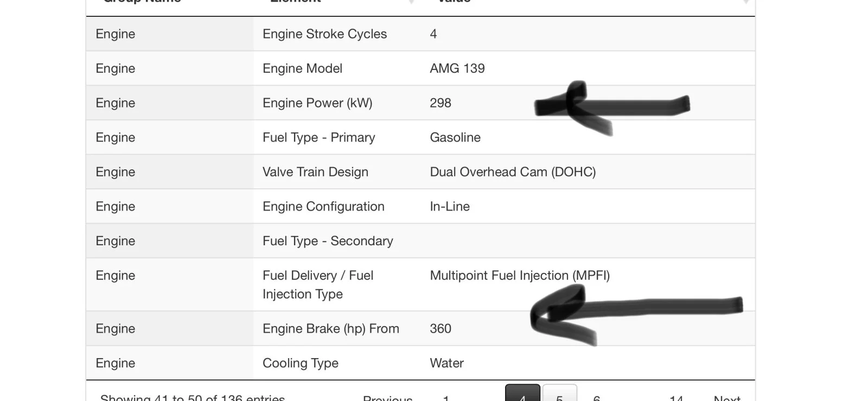Select the AMG 139 engine model value
This screenshot has width=868, height=401.
pyautogui.click(x=457, y=68)
